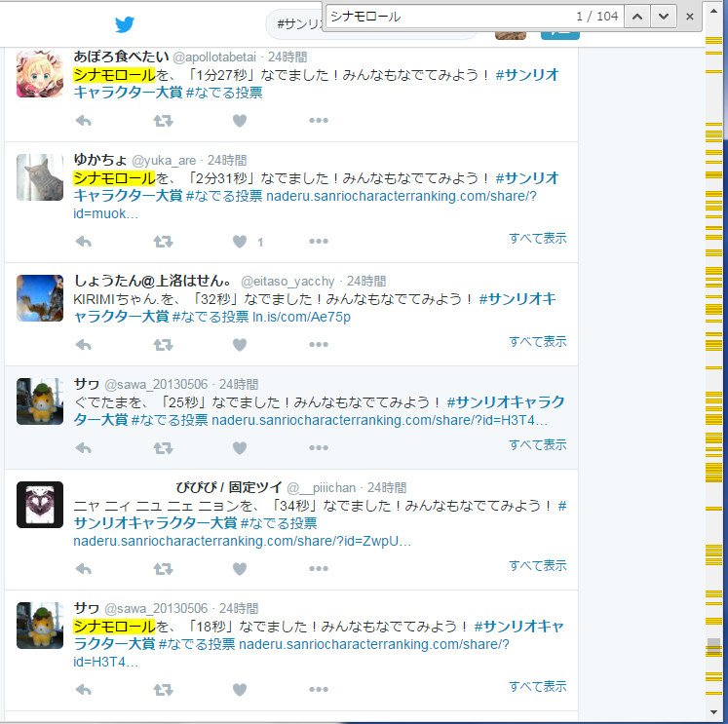The height and width of the screenshot is (724, 728).
Task: Go to previous find result
Action: pos(637,17)
